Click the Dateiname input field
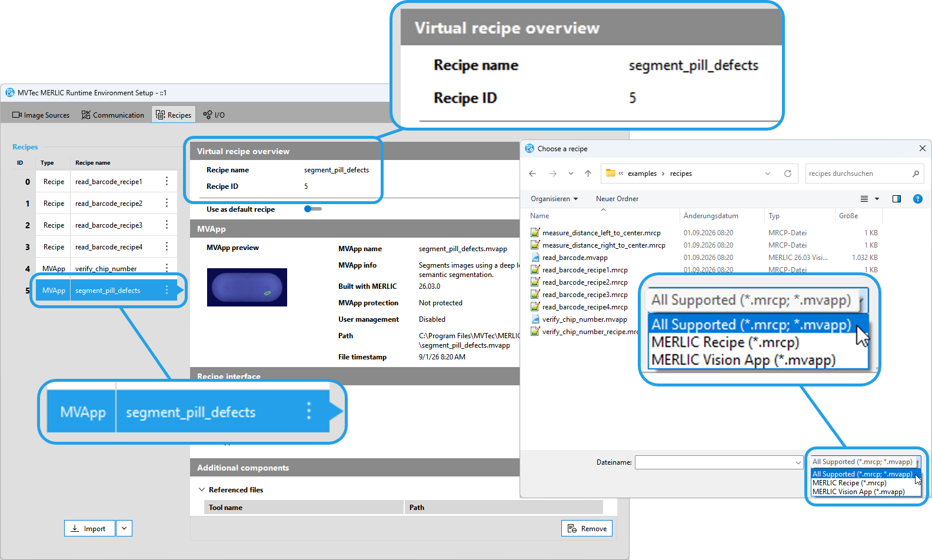 718,462
